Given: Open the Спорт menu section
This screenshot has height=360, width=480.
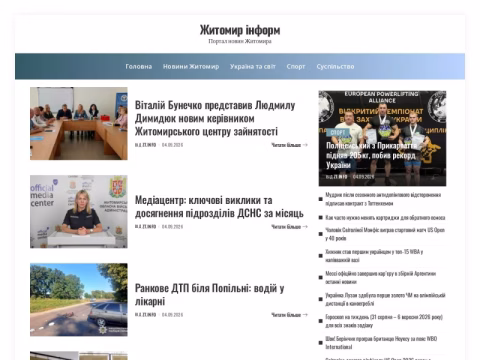Looking at the screenshot, I should click(x=296, y=66).
